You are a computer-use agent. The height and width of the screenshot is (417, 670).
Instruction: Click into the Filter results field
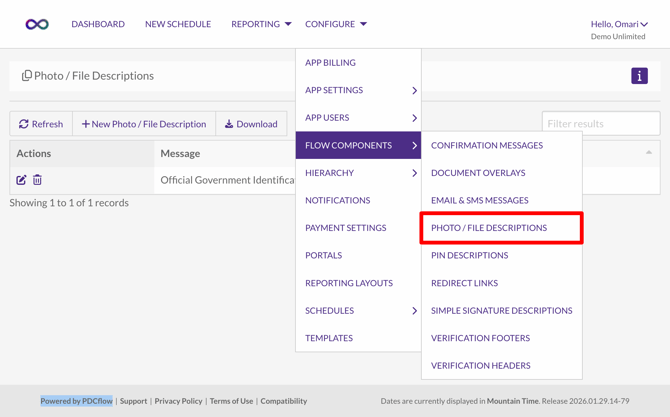coord(600,124)
